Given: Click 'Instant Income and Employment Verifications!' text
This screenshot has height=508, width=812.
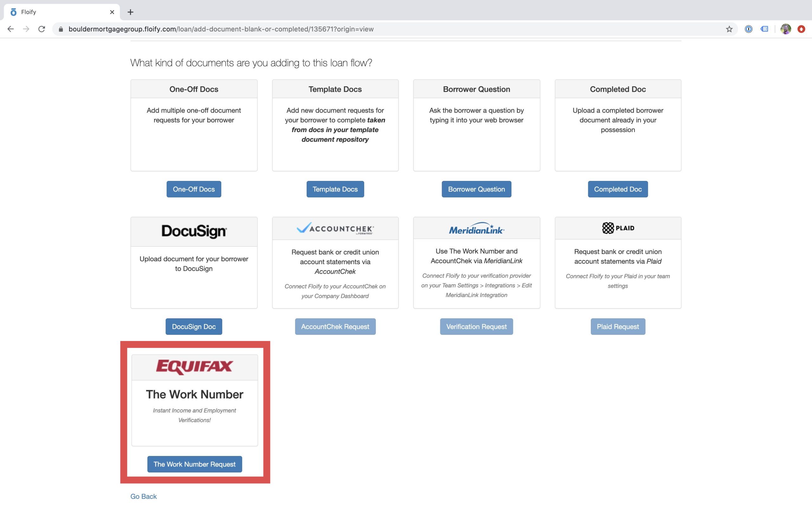Looking at the screenshot, I should pos(195,415).
